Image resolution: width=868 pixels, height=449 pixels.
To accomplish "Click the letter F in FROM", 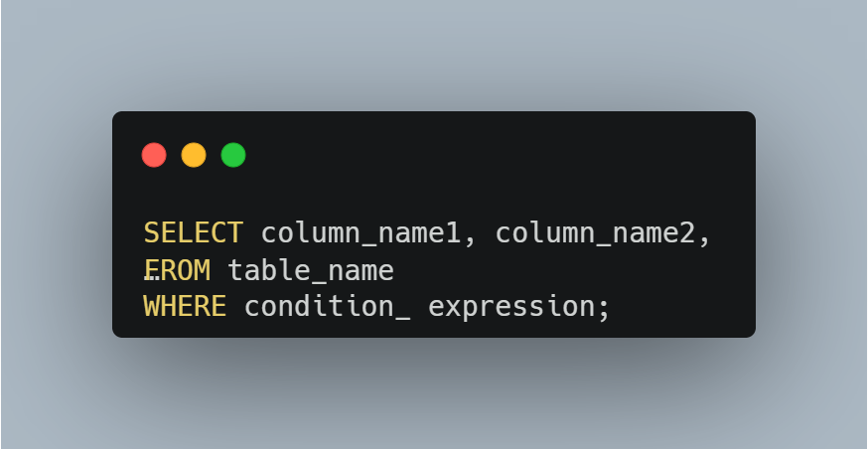I will [x=152, y=270].
